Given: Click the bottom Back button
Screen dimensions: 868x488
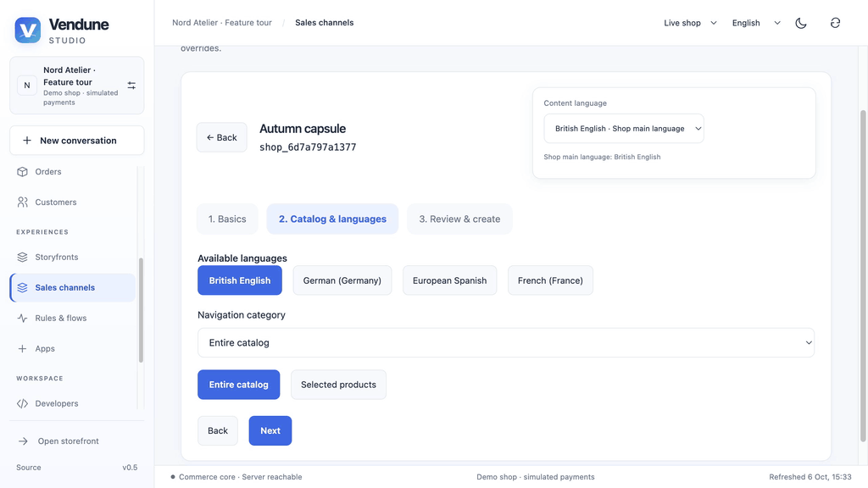Looking at the screenshot, I should (218, 430).
